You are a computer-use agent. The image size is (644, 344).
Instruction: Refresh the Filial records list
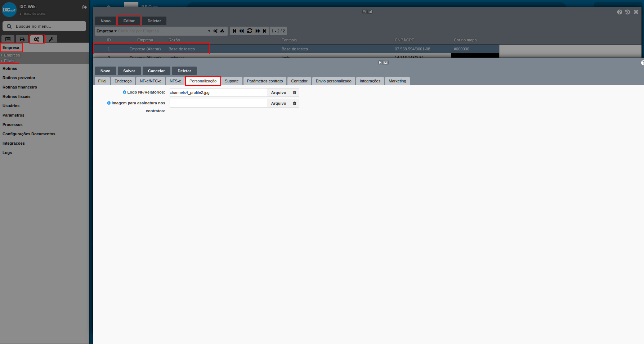pyautogui.click(x=250, y=31)
